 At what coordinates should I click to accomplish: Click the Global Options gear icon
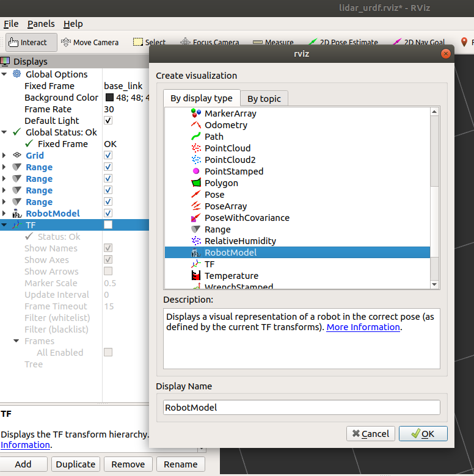coord(16,74)
